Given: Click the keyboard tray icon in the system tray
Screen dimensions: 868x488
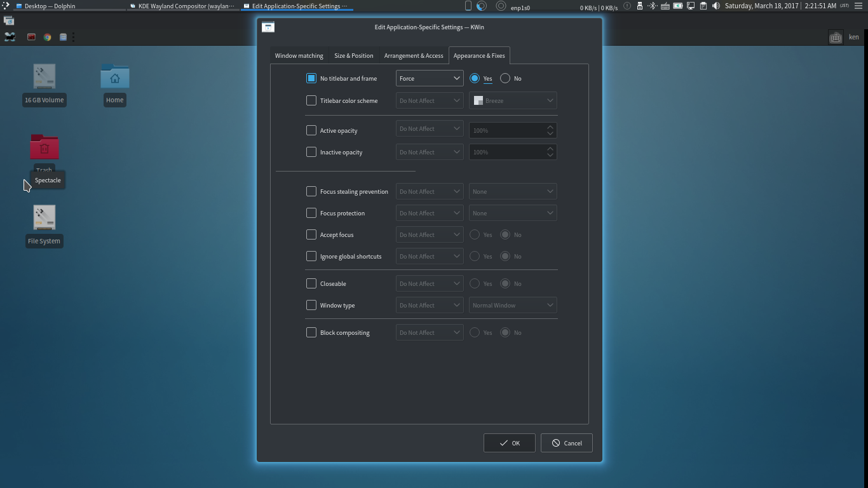Looking at the screenshot, I should point(665,6).
